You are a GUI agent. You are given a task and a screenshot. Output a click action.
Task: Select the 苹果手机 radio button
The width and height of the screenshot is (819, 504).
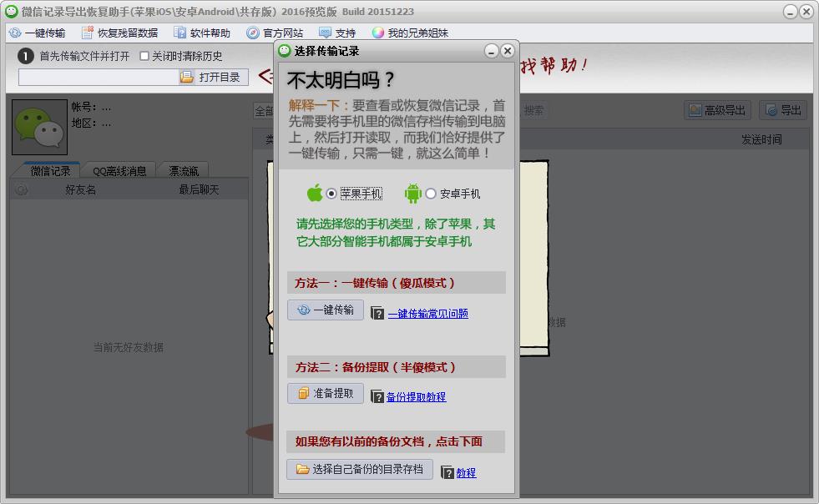332,194
